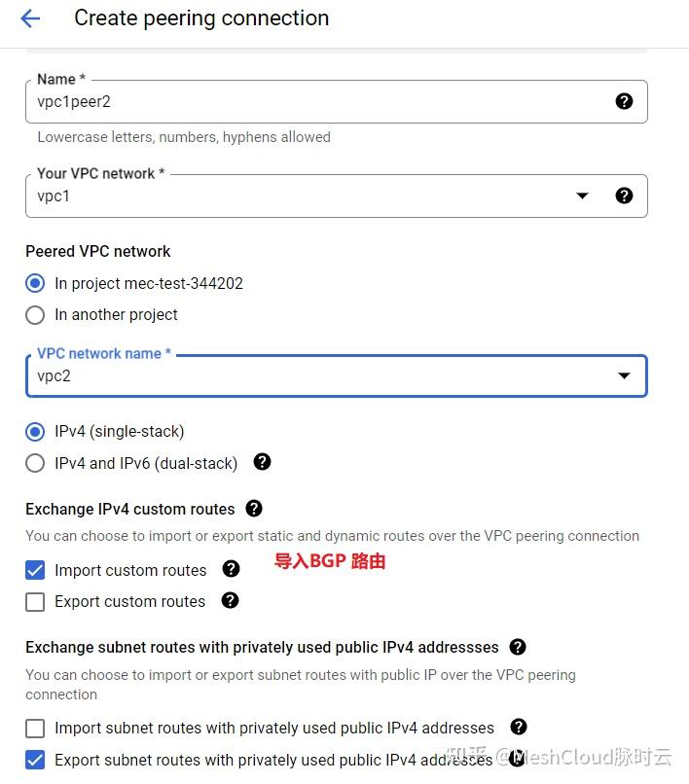689x784 pixels.
Task: Click the back arrow to leave peering creation
Action: click(30, 18)
